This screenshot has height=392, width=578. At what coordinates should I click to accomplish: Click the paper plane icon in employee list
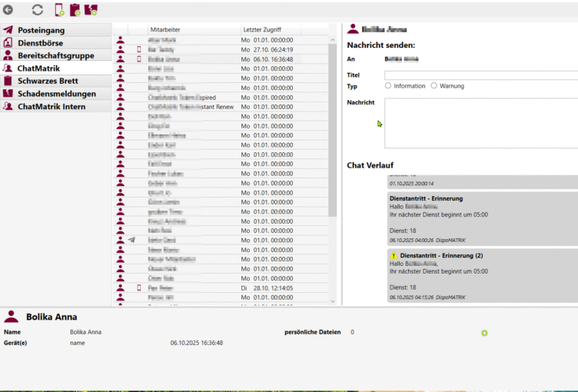tap(131, 240)
